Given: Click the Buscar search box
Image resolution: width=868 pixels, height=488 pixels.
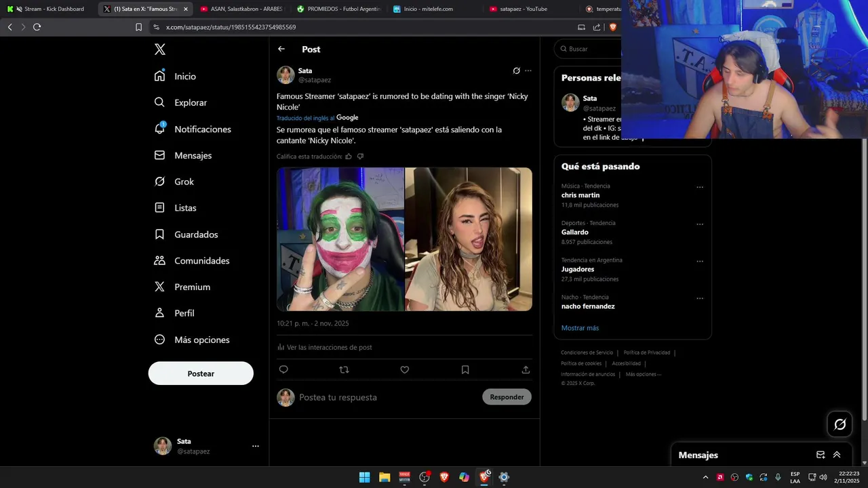Looking at the screenshot, I should tap(589, 49).
